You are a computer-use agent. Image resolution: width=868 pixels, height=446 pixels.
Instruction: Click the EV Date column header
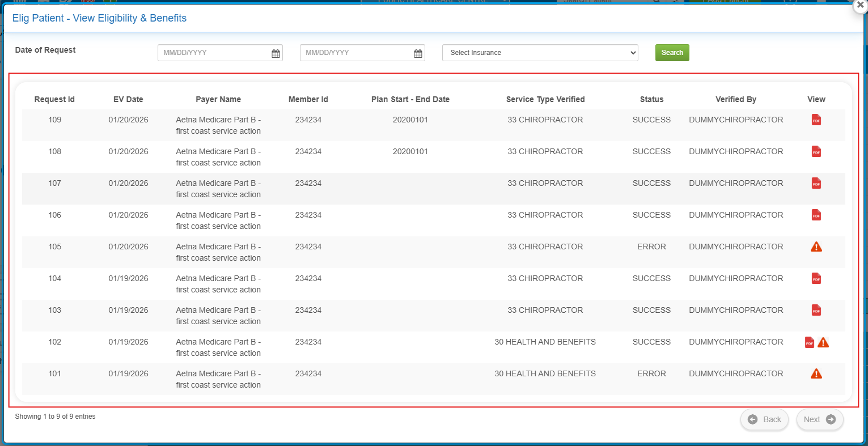coord(128,99)
